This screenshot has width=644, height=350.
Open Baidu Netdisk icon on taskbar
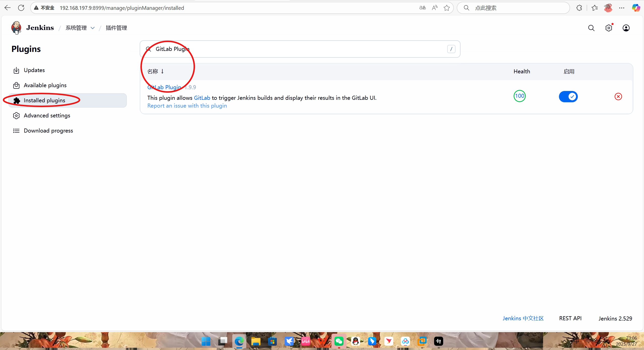tap(405, 341)
